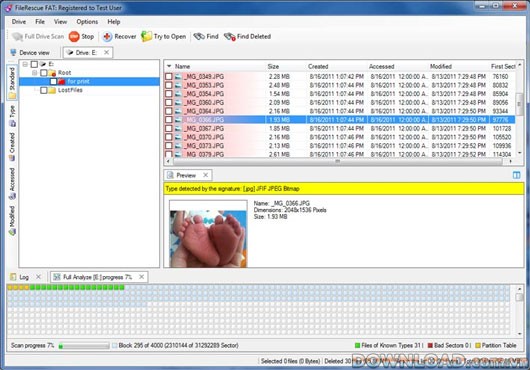This screenshot has width=530, height=370.
Task: Select the Standard sidebar view
Action: pos(12,83)
